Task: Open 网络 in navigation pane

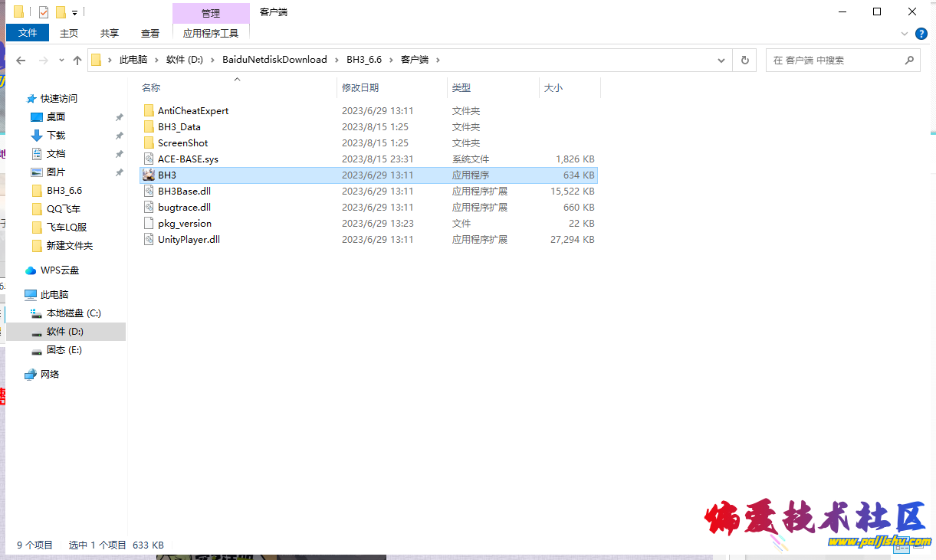Action: 50,375
